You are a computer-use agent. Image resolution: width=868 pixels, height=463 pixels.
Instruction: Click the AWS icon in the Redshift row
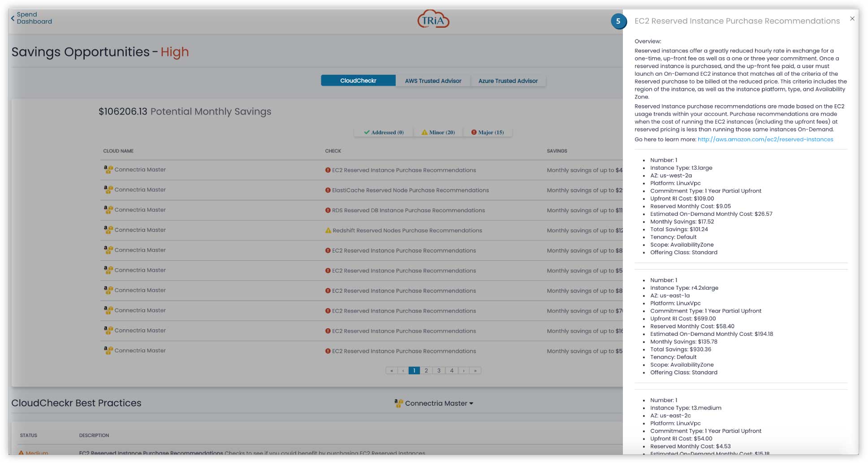(x=108, y=230)
